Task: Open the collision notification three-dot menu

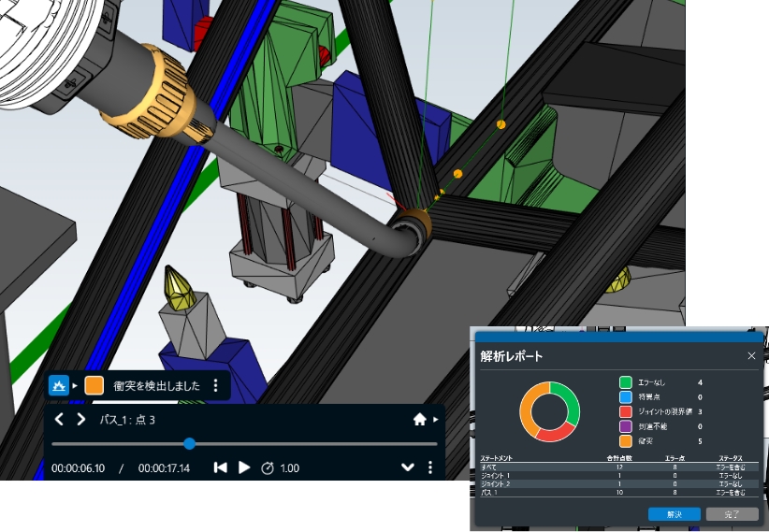Action: click(x=216, y=385)
